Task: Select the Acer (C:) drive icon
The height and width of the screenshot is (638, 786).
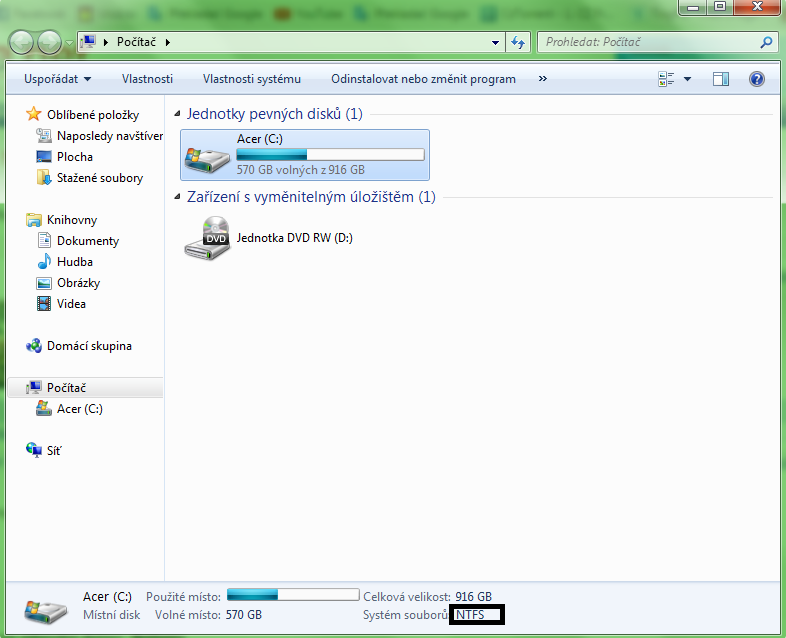Action: point(207,155)
